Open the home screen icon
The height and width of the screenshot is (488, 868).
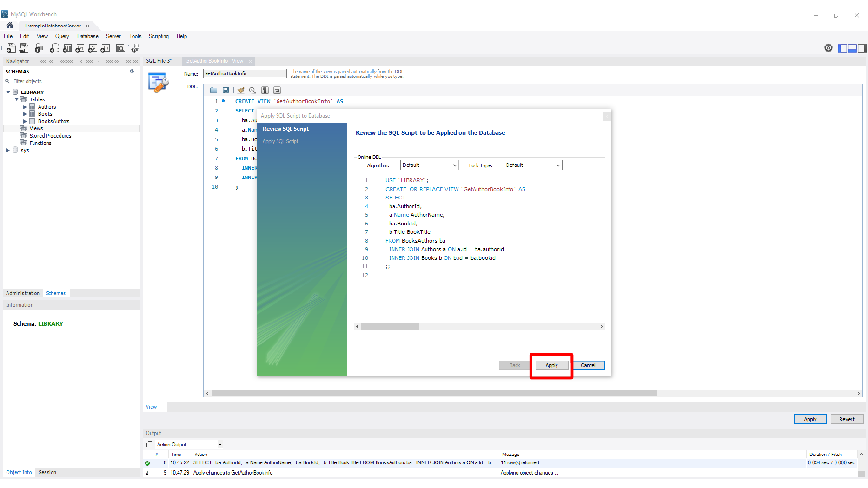[x=9, y=26]
